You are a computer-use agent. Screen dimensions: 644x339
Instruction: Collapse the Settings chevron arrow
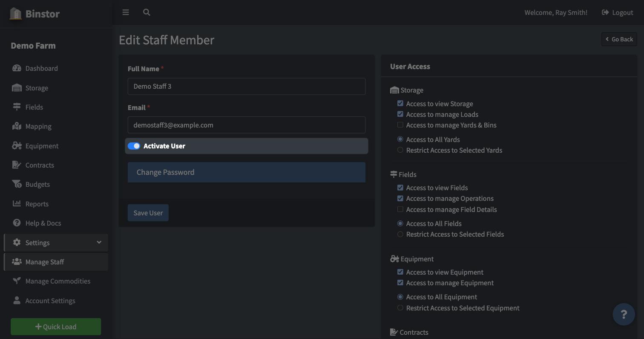click(99, 242)
